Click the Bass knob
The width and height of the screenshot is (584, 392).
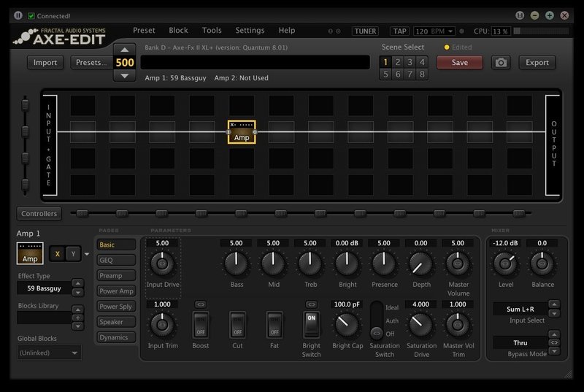(x=236, y=264)
